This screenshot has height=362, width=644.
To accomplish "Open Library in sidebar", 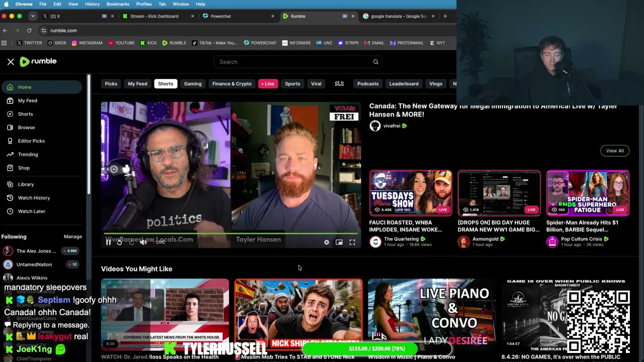I will point(41,185).
